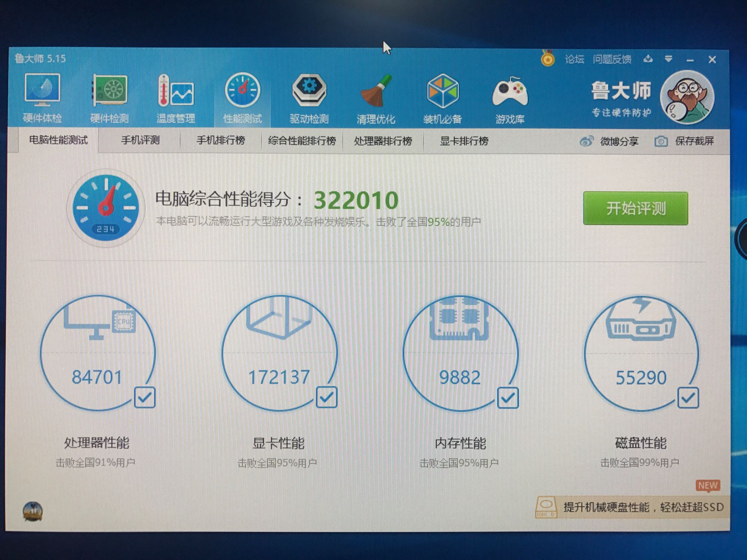Viewport: 747px width, 560px height.
Task: Click the processor performance CPU monitor icon
Action: (100, 324)
